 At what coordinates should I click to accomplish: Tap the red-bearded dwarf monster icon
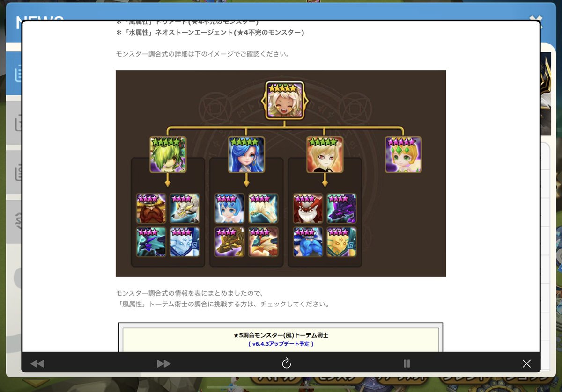(x=151, y=208)
